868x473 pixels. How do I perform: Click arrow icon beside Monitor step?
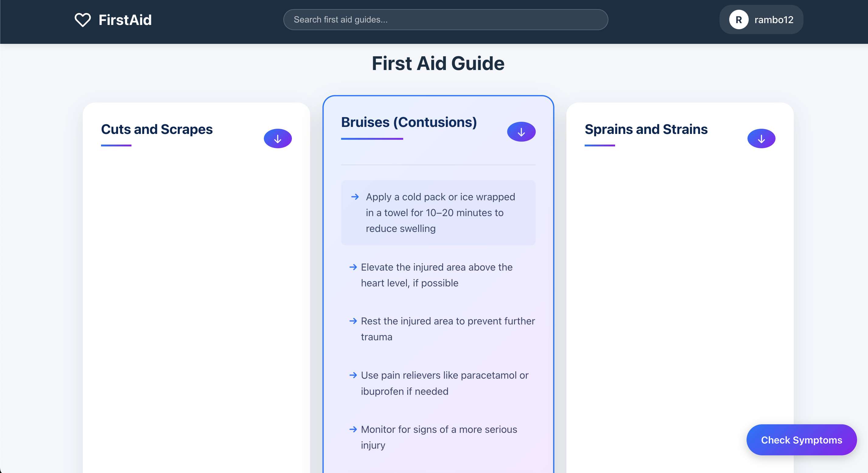point(353,429)
